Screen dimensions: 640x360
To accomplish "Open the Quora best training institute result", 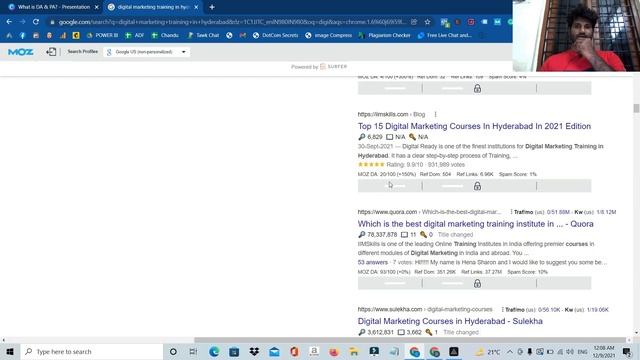I will point(476,224).
